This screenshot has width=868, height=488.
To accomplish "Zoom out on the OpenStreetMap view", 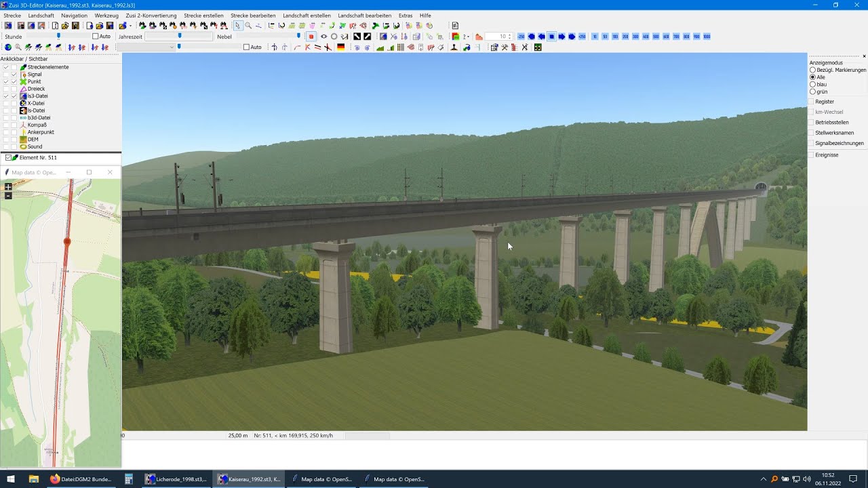I will 8,195.
